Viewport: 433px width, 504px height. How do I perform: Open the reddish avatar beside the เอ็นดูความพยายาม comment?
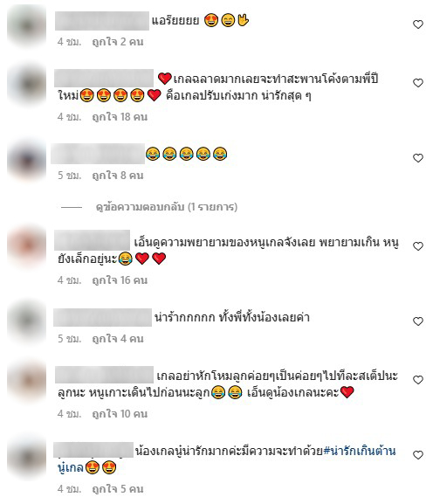click(x=27, y=247)
